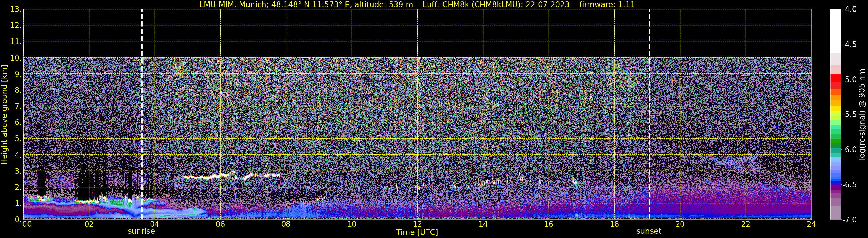The height and width of the screenshot is (238, 868).
Task: Pick the white top section of the colorbar
Action: point(835,31)
